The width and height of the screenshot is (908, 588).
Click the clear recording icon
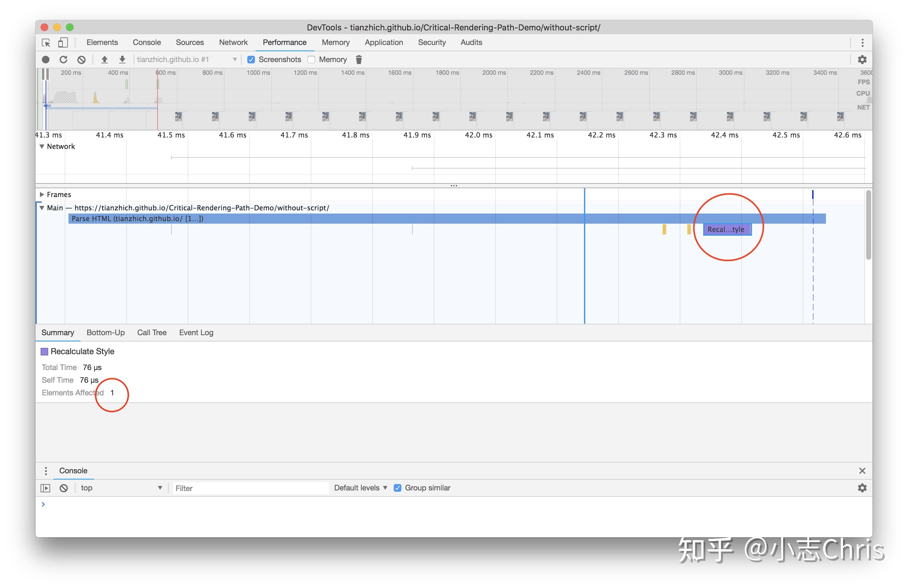(81, 60)
